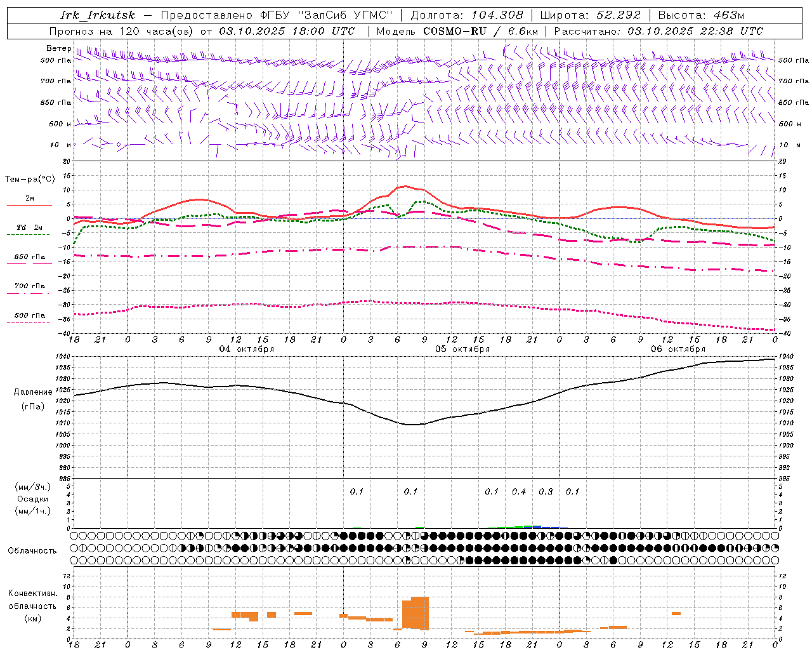812x650 pixels.
Task: Click the "05 октября" date label
Action: (x=462, y=349)
